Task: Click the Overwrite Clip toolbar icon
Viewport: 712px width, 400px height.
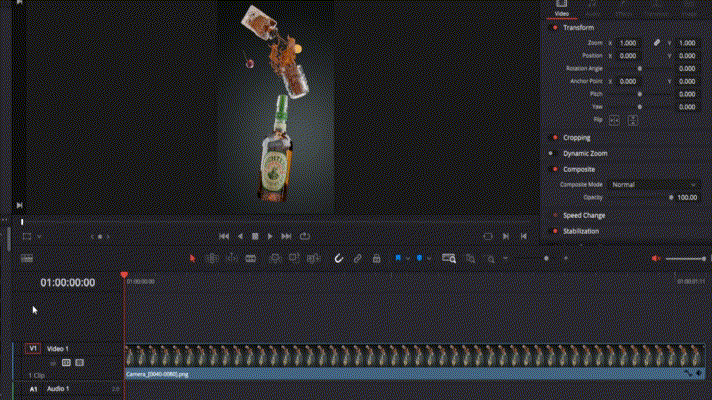Action: tap(294, 258)
